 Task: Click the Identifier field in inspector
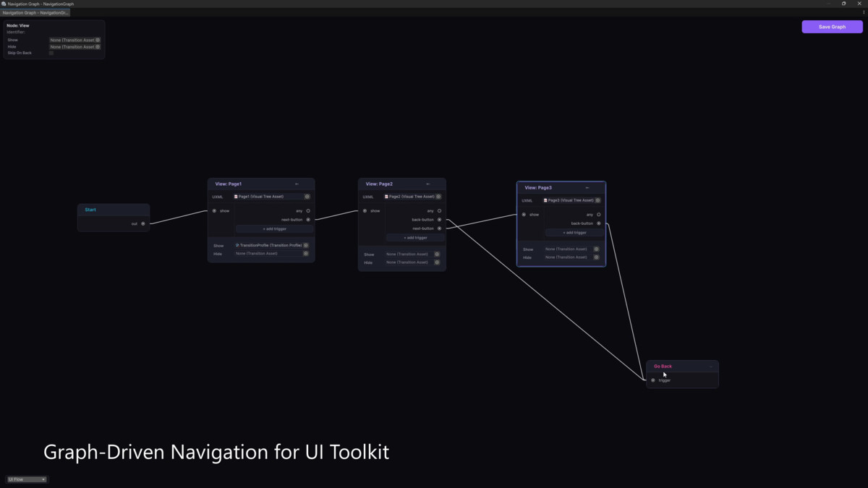(x=16, y=32)
